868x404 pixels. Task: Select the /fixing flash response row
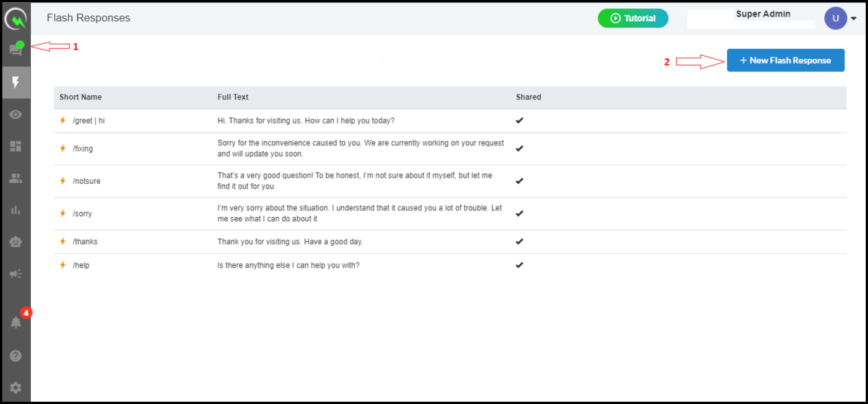click(x=450, y=149)
